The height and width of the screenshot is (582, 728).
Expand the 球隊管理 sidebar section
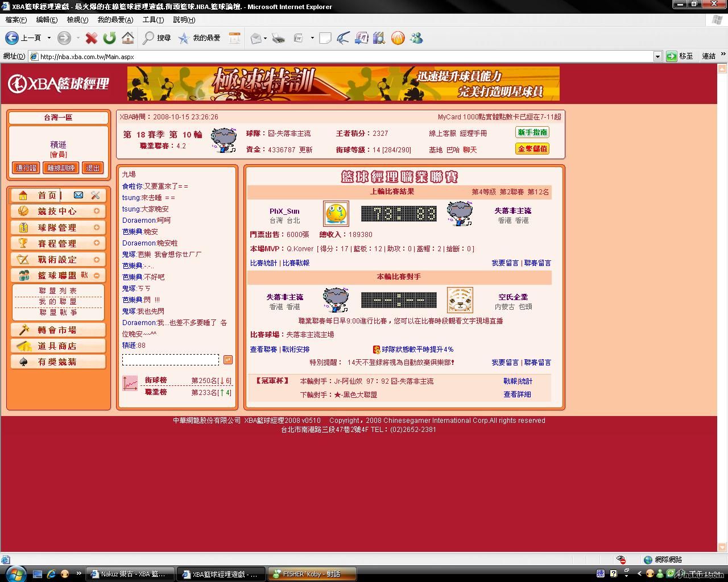click(x=97, y=227)
